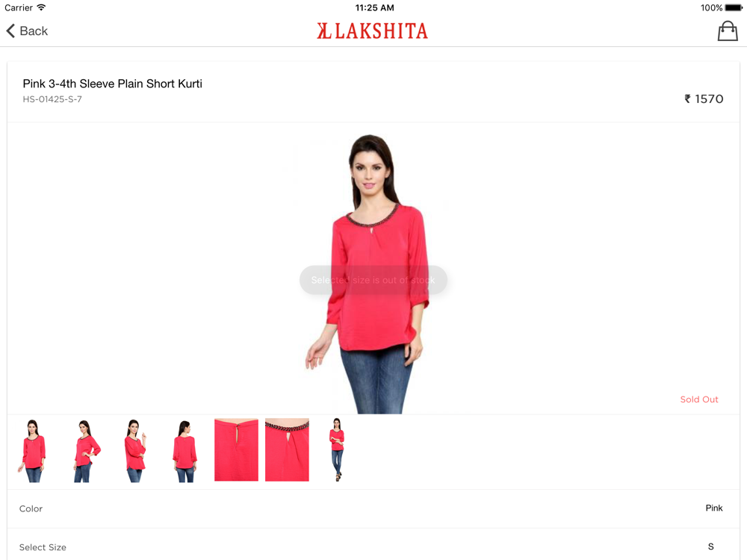View back keyhole closeup thumbnail

[236, 450]
